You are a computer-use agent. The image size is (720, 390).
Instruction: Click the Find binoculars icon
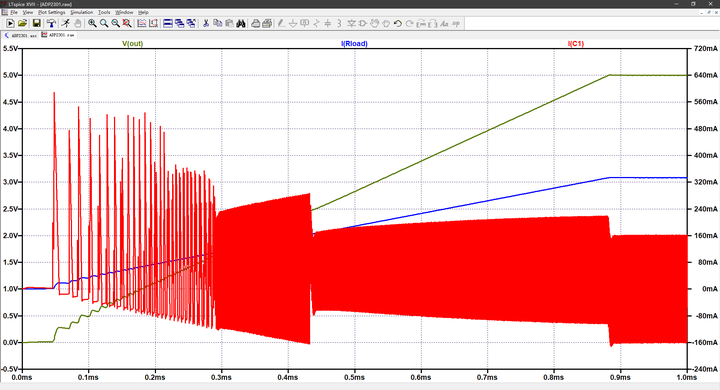pyautogui.click(x=241, y=23)
